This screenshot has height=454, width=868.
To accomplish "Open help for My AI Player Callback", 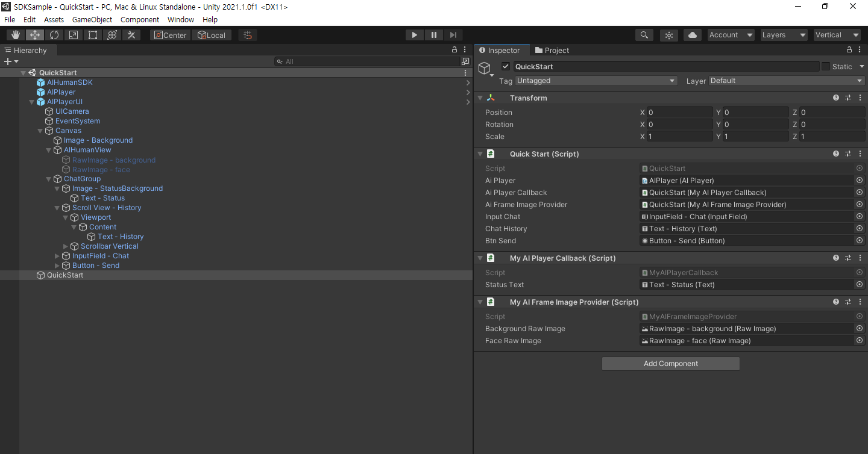I will [x=836, y=258].
